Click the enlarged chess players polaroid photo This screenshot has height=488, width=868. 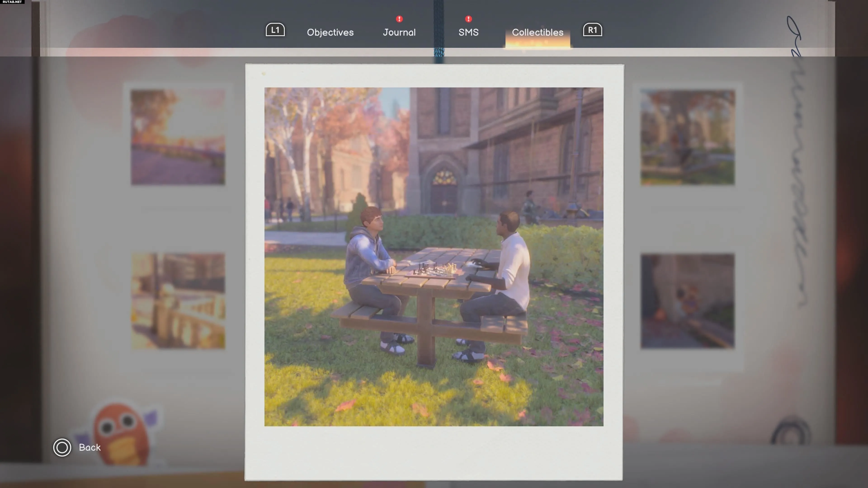pyautogui.click(x=434, y=257)
